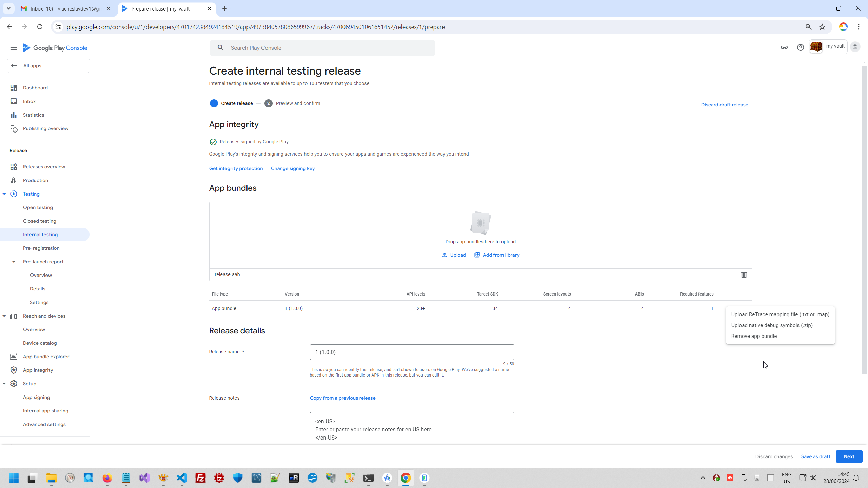Viewport: 868px width, 488px height.
Task: Open the App bundle explorer page
Action: (46, 357)
